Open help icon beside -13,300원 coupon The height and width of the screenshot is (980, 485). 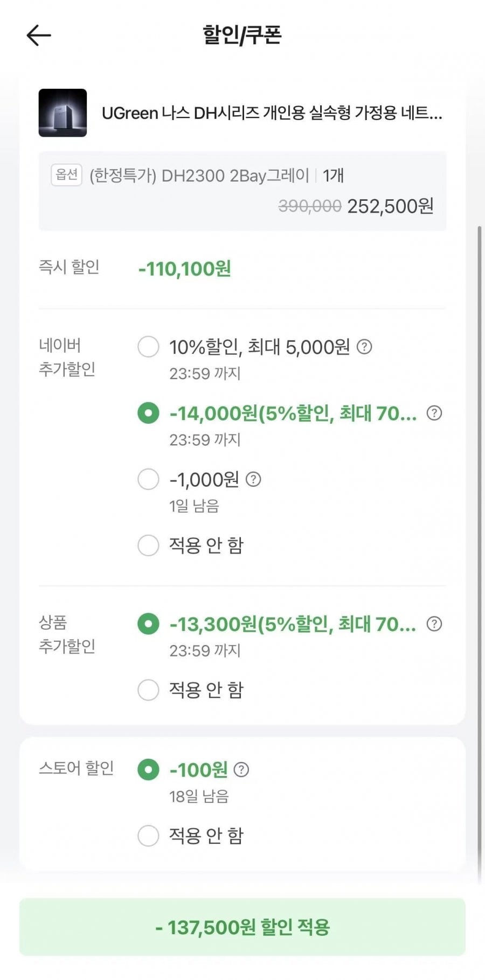[434, 624]
